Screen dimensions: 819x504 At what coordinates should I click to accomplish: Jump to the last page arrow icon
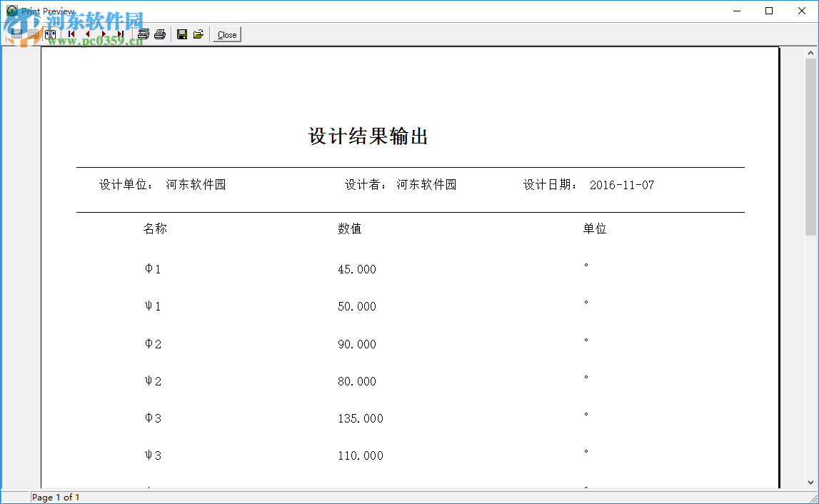[x=120, y=34]
